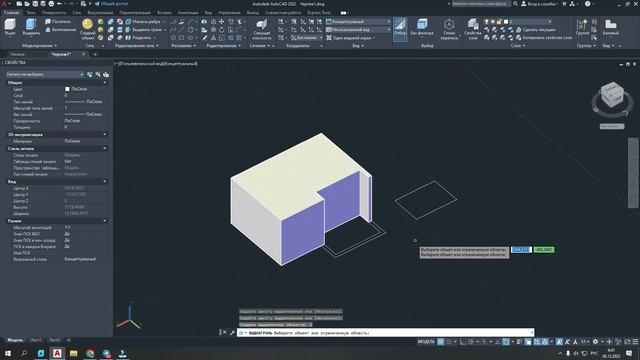640x360 pixels.
Task: Collapse the Misc (Разное) properties section
Action: click(x=105, y=221)
